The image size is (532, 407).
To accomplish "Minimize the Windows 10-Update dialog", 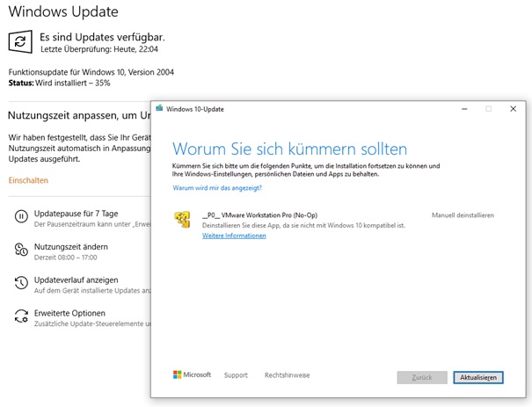I will pos(464,109).
